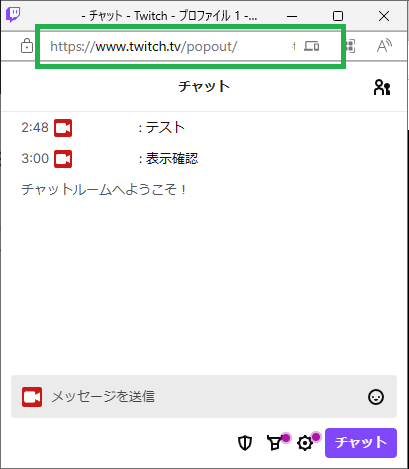Click the チャット header title
409x469 pixels.
point(204,87)
